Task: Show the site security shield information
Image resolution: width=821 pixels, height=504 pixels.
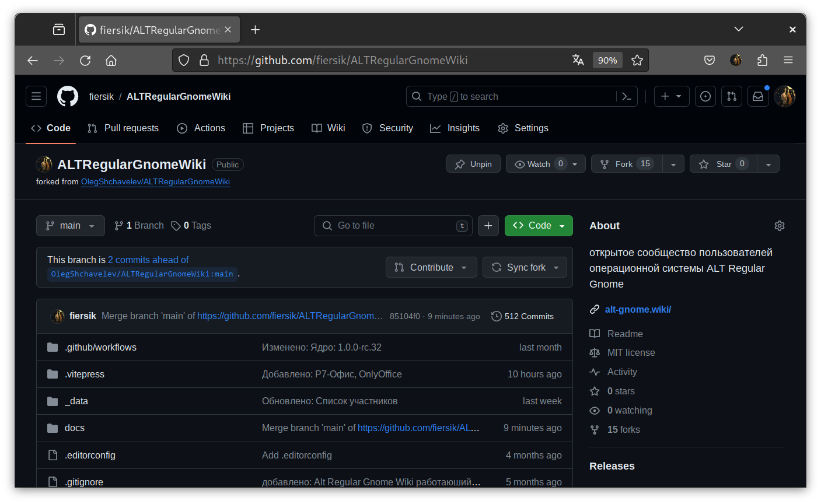Action: (x=184, y=60)
